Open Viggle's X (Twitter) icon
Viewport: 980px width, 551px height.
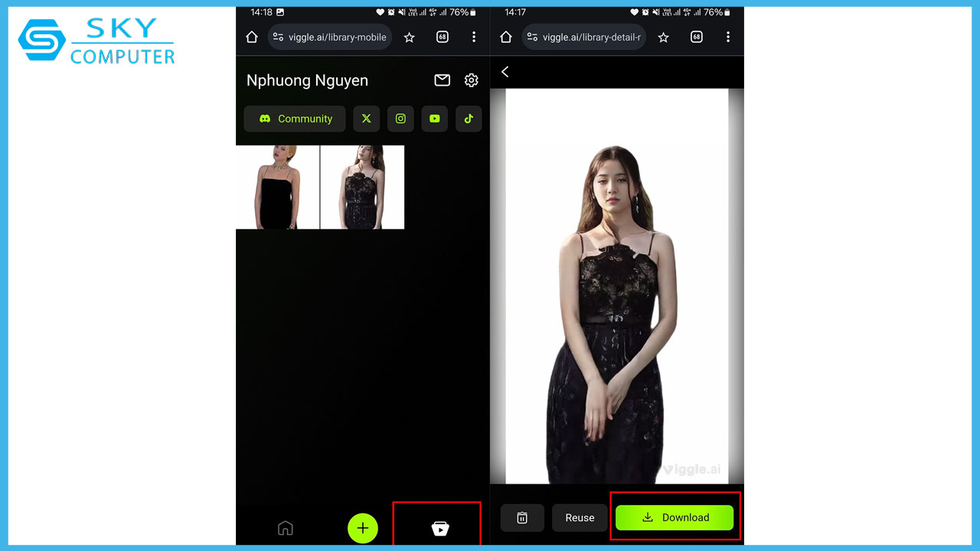tap(366, 119)
